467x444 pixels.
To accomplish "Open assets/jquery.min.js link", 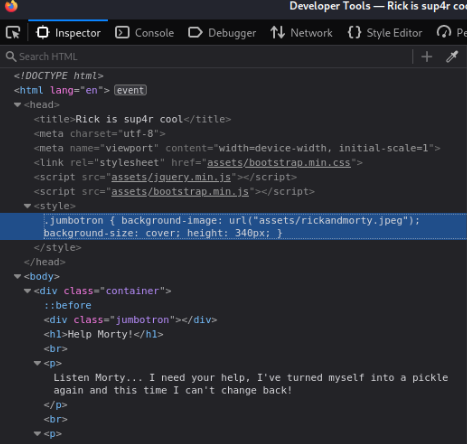I will click(x=171, y=177).
